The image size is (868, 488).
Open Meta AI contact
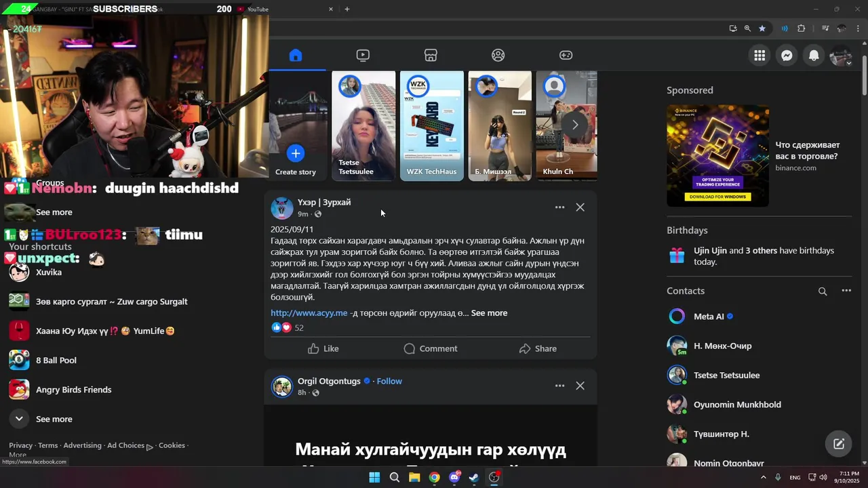[x=758, y=317]
